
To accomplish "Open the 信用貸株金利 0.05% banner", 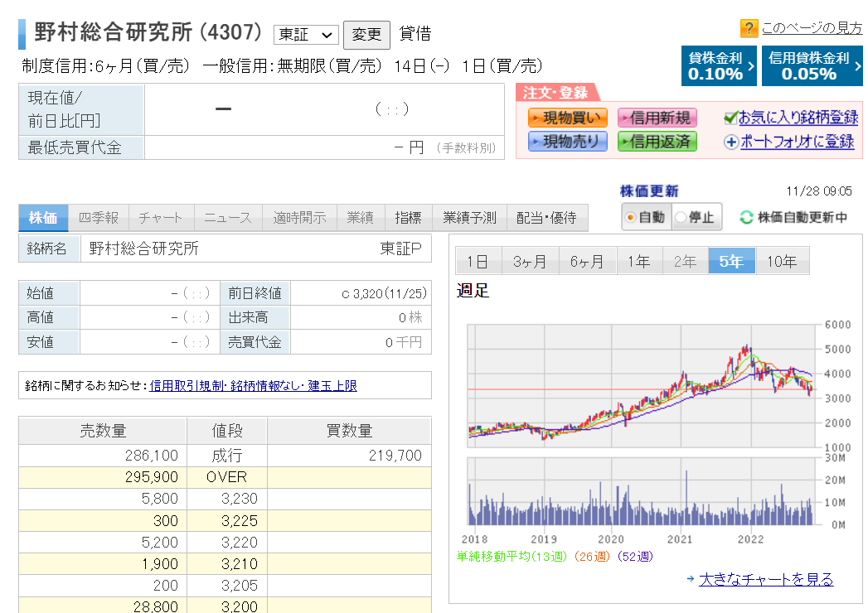I will click(812, 65).
